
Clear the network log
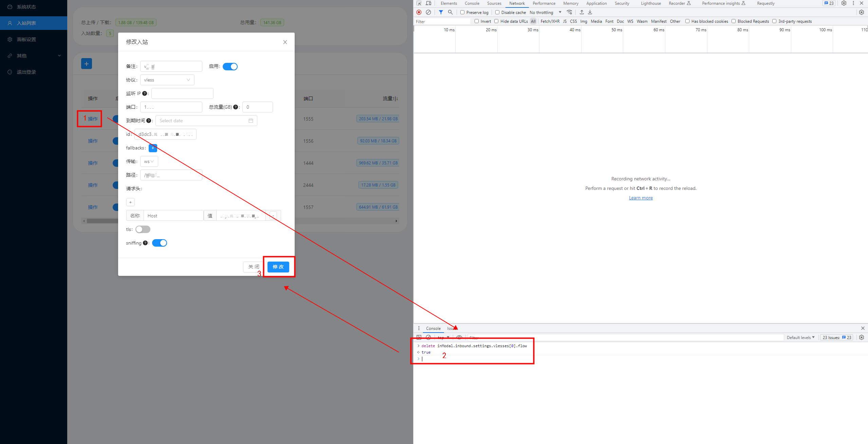[428, 12]
